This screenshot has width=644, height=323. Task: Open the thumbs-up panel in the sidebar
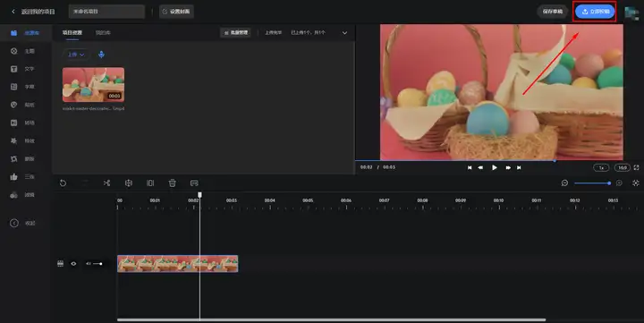[x=14, y=176]
